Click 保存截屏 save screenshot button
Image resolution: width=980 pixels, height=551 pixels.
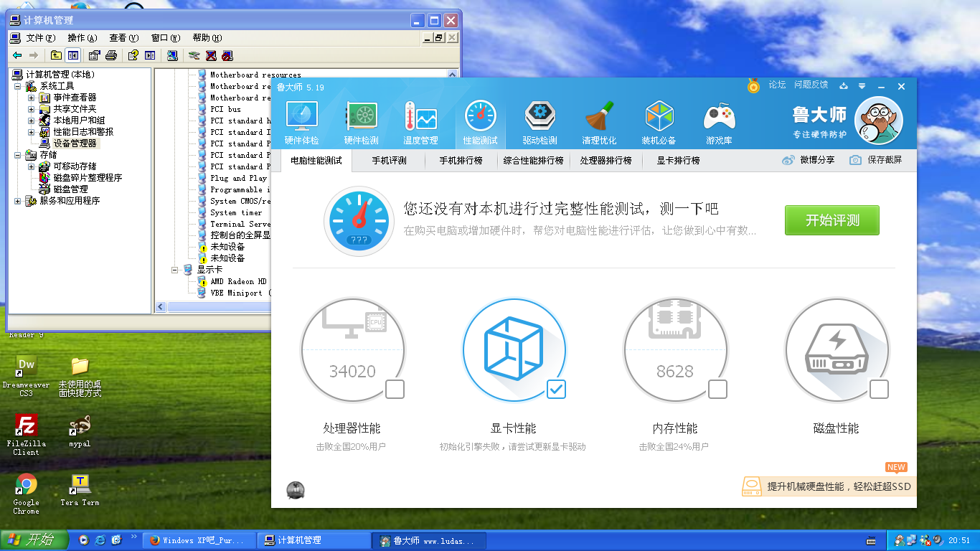(876, 160)
